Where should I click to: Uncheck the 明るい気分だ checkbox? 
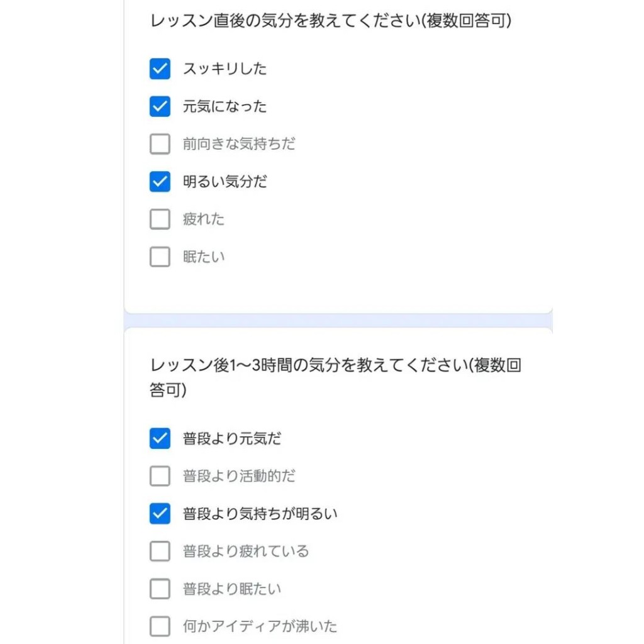coord(160,182)
